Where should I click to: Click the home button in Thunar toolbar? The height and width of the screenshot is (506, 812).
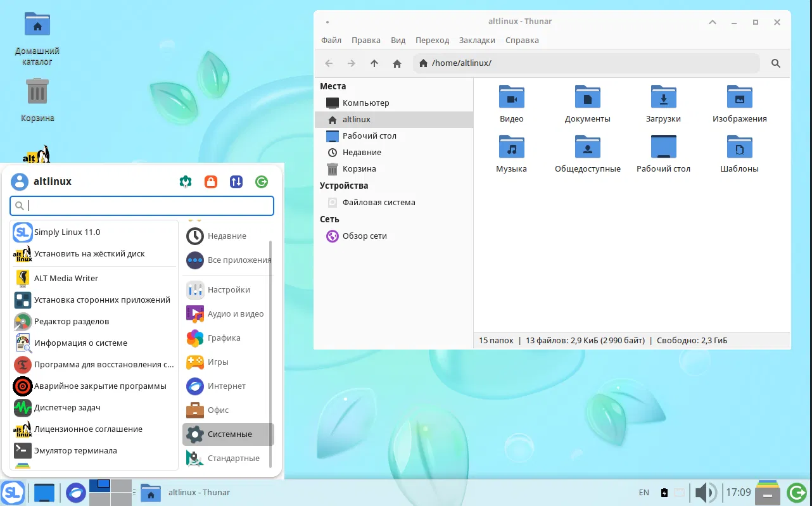pos(397,63)
